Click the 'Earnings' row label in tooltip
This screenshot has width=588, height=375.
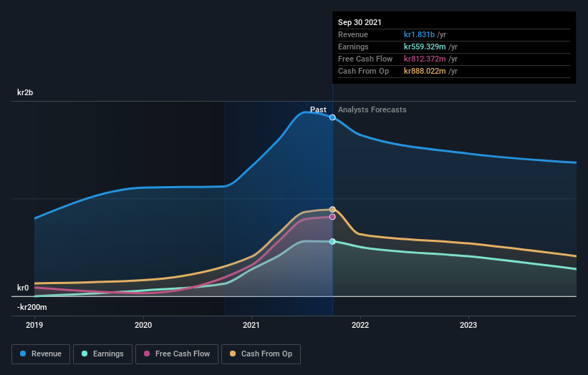click(x=353, y=47)
